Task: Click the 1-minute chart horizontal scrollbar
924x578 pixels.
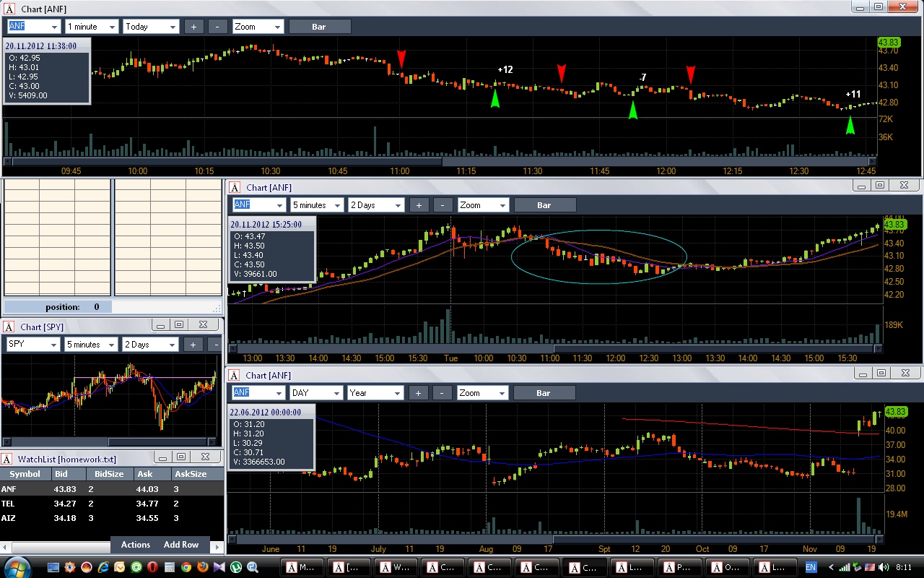Action: pos(440,161)
